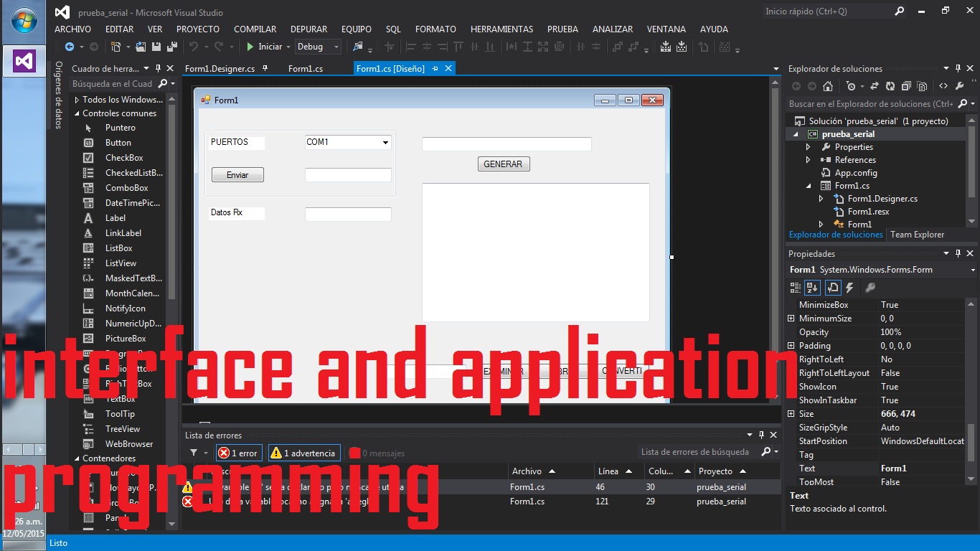The image size is (980, 551).
Task: Click the Enviar button on Form1
Action: 237,175
